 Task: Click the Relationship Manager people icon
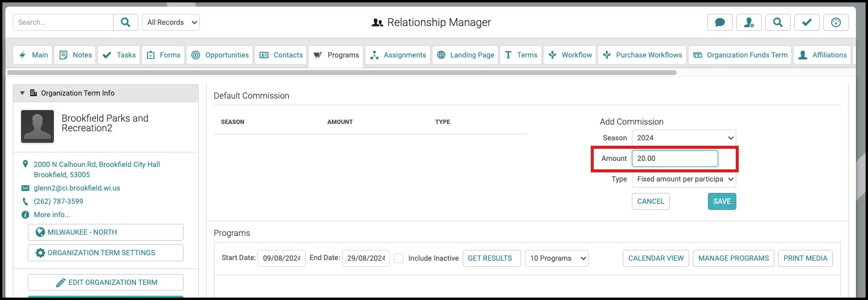pos(378,22)
